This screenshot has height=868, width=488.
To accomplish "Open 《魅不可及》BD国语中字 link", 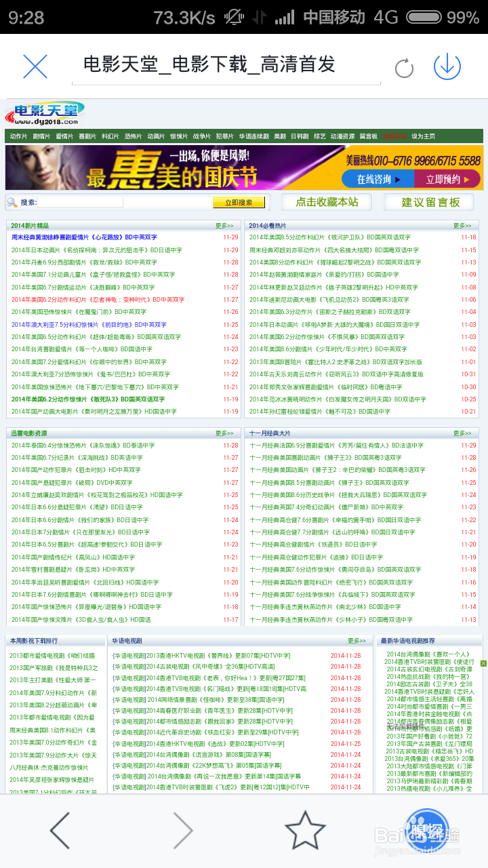I will pos(319,412).
